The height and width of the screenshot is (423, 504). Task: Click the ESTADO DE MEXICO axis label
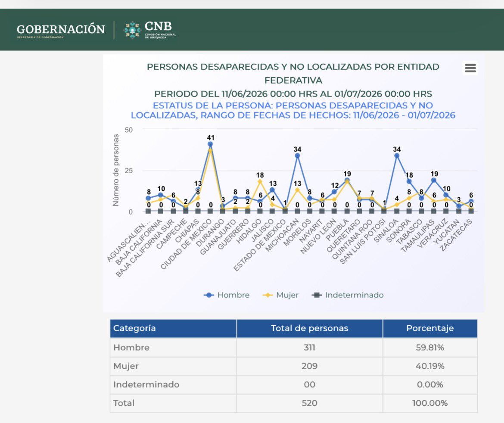point(260,245)
